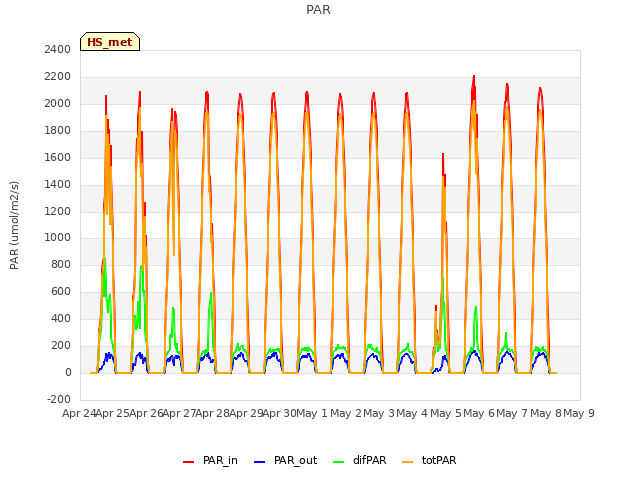Click the 2400 y-axis tick label
Screen dimensions: 640x480
point(58,49)
